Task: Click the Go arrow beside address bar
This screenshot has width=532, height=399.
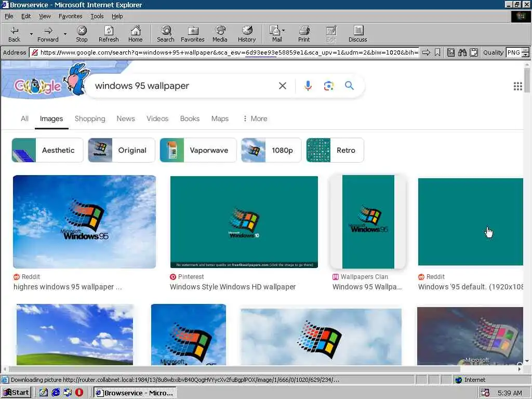Action: [x=426, y=52]
